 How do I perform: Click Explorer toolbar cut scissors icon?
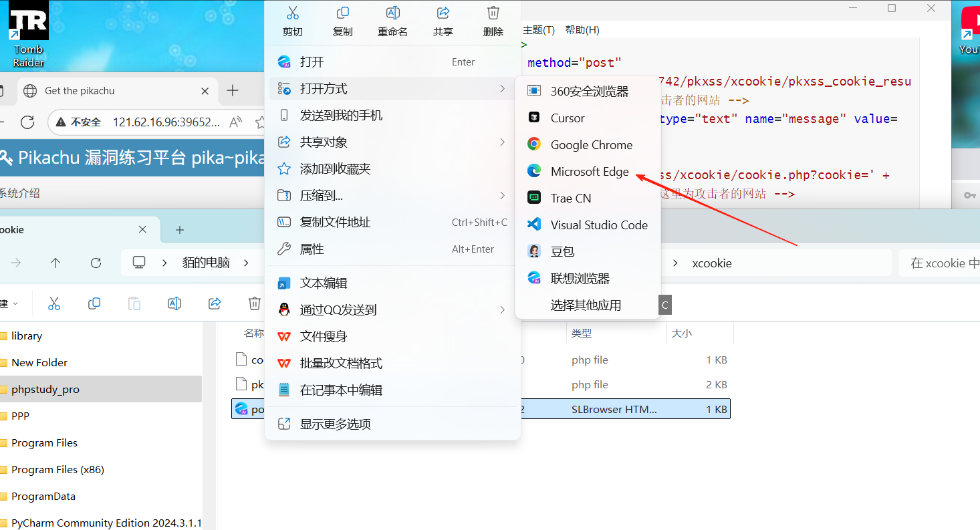(54, 303)
